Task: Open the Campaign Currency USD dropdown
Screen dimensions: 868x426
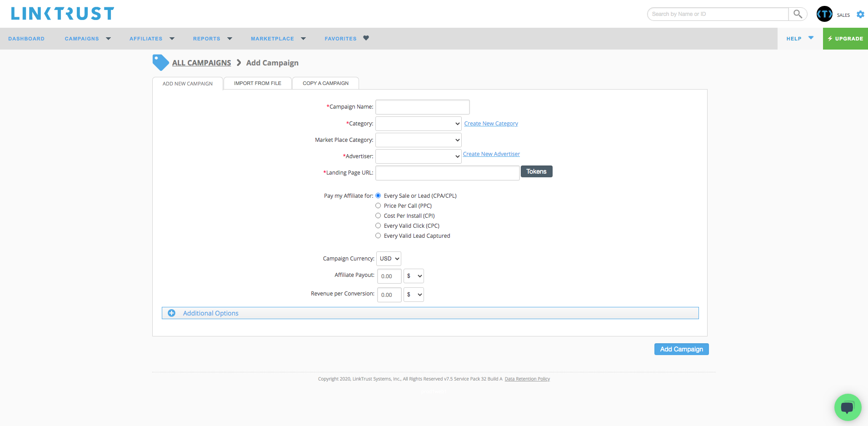Action: coord(389,259)
